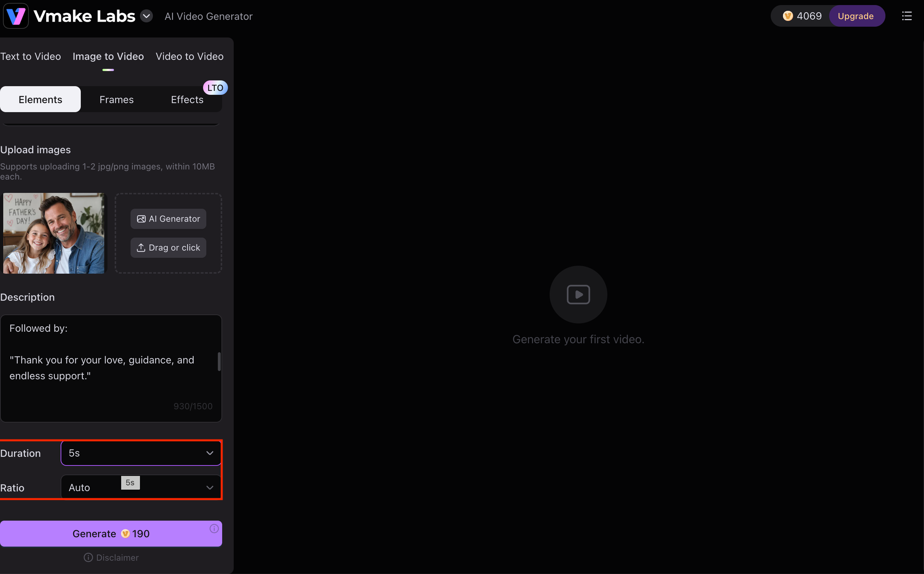Image resolution: width=924 pixels, height=574 pixels.
Task: Open the list menu icon at top right
Action: (907, 16)
